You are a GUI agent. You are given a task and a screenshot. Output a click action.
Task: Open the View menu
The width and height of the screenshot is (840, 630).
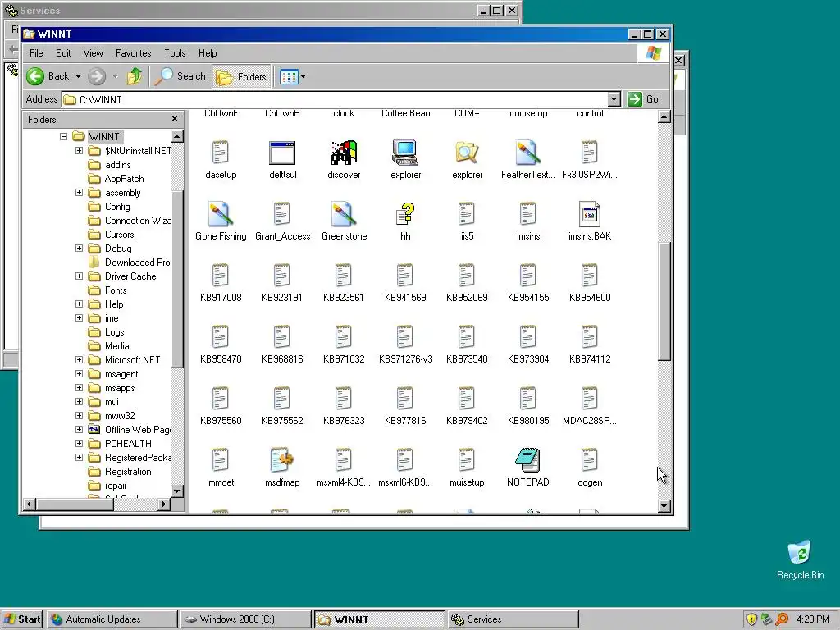coord(93,53)
